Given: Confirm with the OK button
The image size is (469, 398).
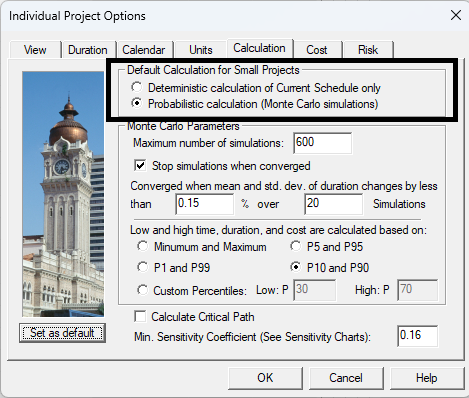Looking at the screenshot, I should tap(265, 378).
